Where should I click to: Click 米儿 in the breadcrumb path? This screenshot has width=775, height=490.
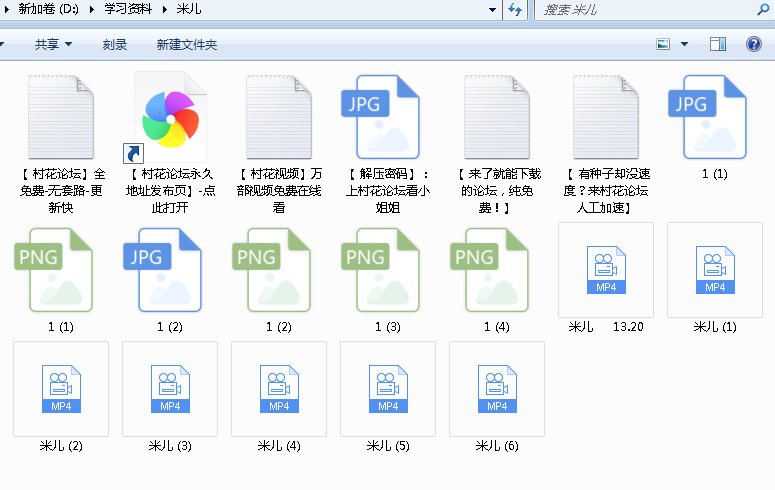point(189,9)
